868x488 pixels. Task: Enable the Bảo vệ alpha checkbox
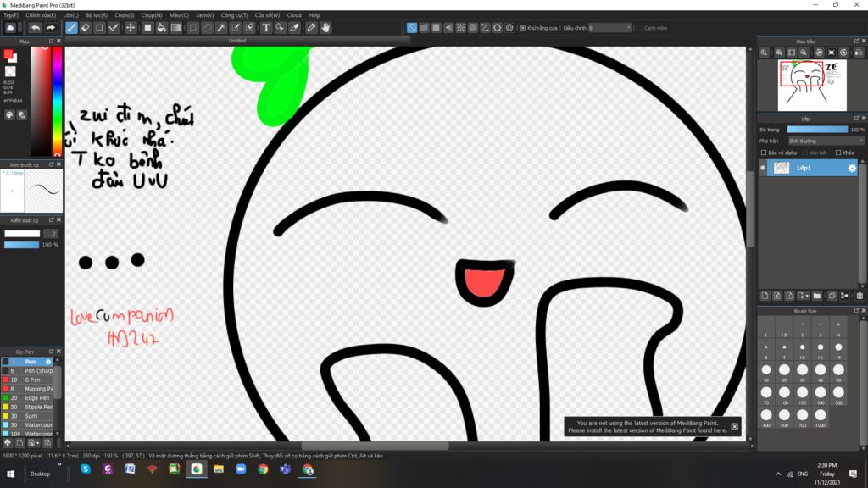764,152
